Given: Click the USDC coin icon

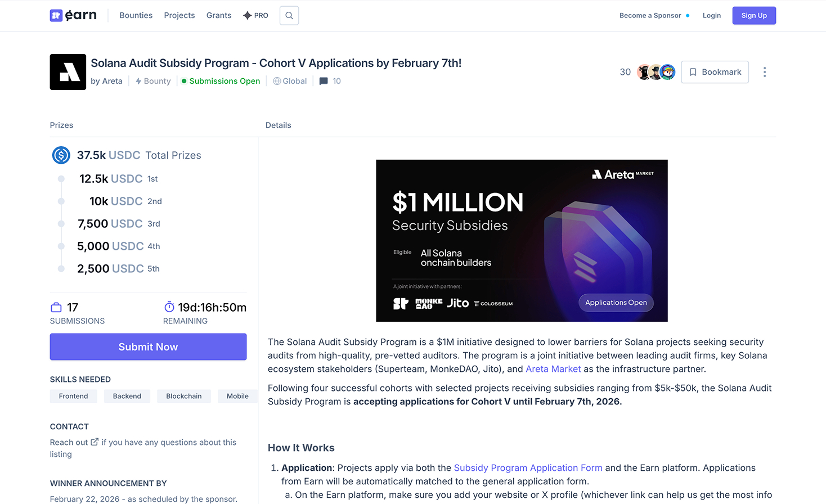Looking at the screenshot, I should (61, 155).
